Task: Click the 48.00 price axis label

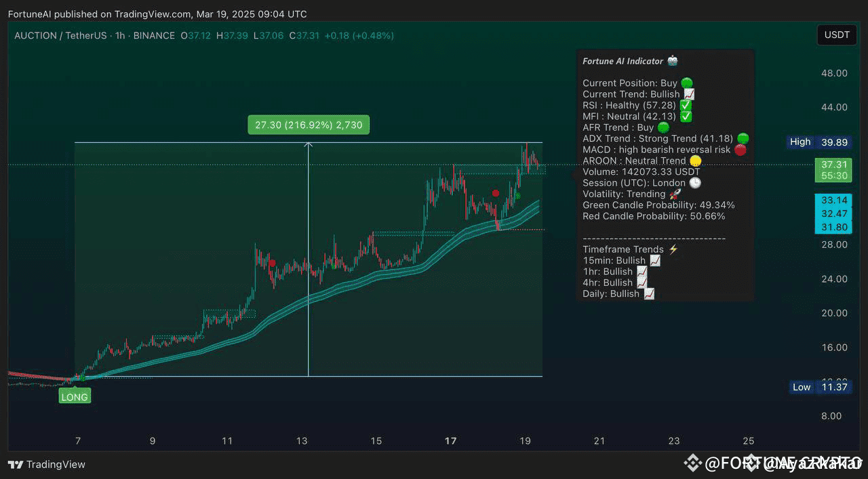Action: 834,73
